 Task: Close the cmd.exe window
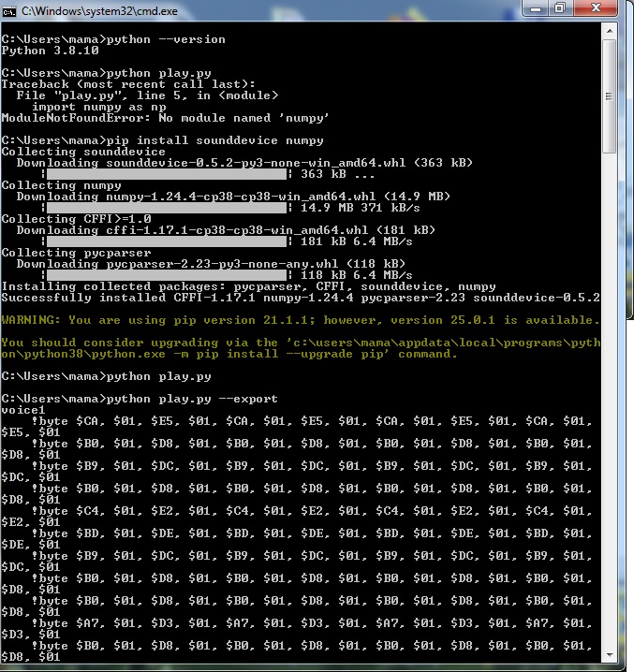[596, 8]
